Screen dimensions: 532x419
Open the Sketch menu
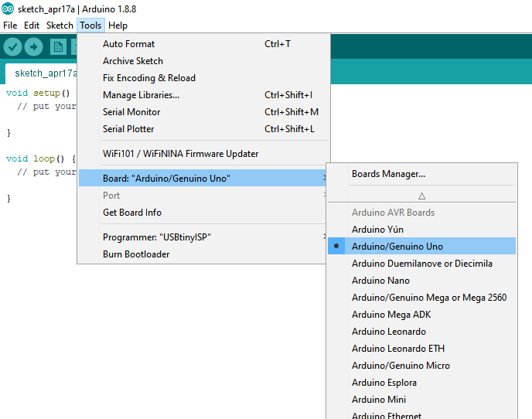point(60,26)
